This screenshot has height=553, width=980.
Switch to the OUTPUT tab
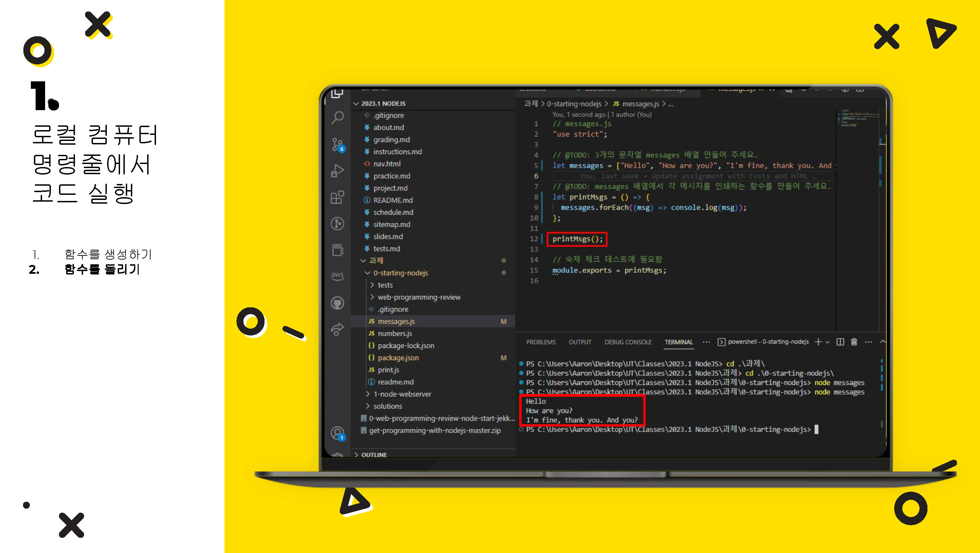click(x=580, y=342)
